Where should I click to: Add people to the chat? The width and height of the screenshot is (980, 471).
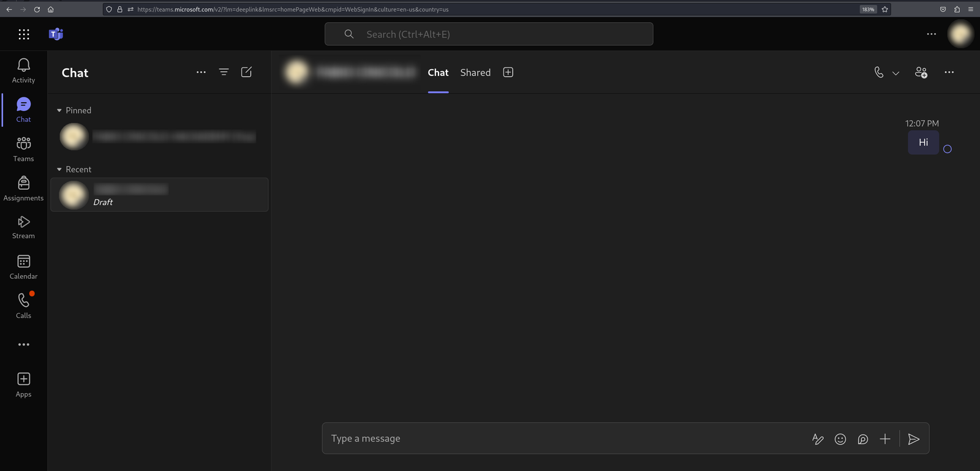tap(921, 72)
